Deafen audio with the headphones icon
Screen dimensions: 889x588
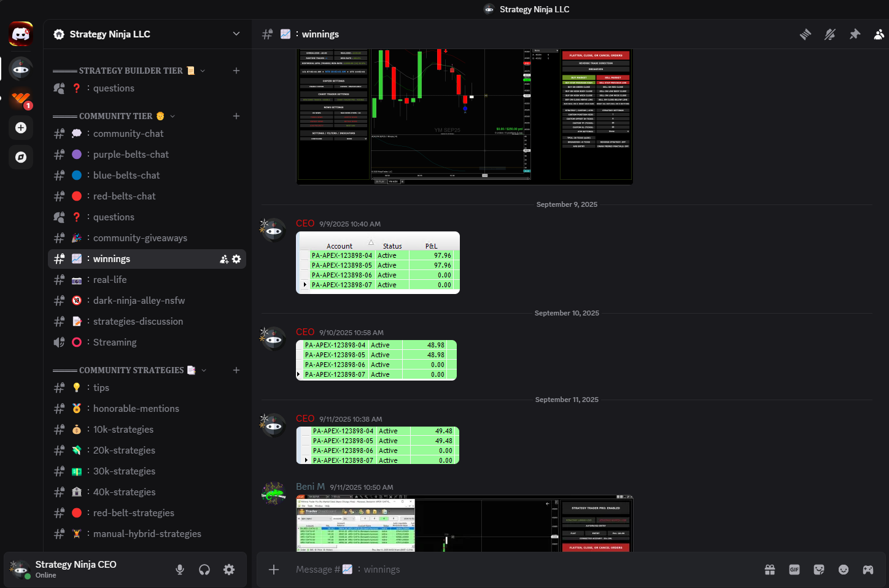[204, 570]
